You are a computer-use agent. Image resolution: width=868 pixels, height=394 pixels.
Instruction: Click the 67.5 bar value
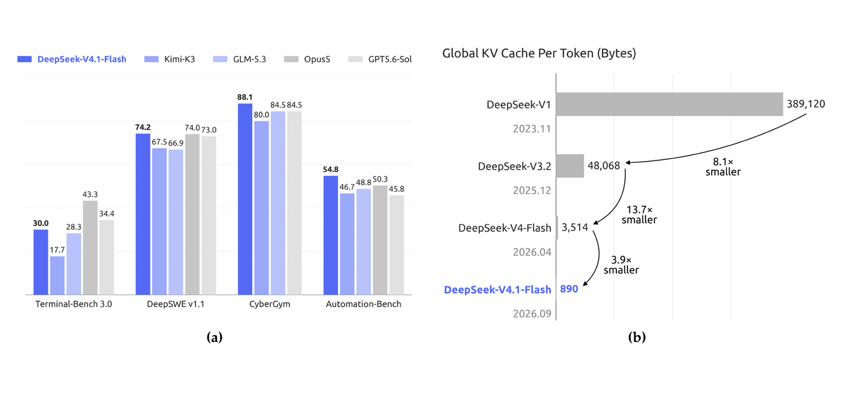pos(160,142)
